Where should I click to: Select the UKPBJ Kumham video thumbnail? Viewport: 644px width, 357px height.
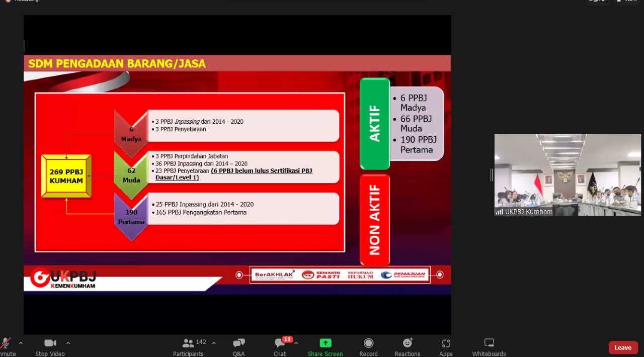coord(567,174)
